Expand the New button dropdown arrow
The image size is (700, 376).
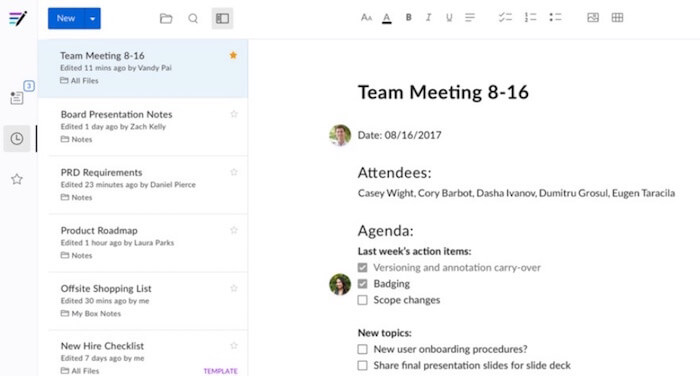pos(92,18)
